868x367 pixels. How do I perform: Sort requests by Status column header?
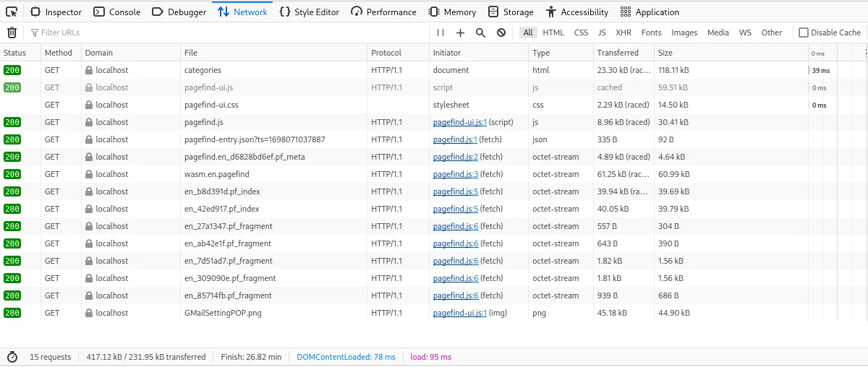(14, 53)
